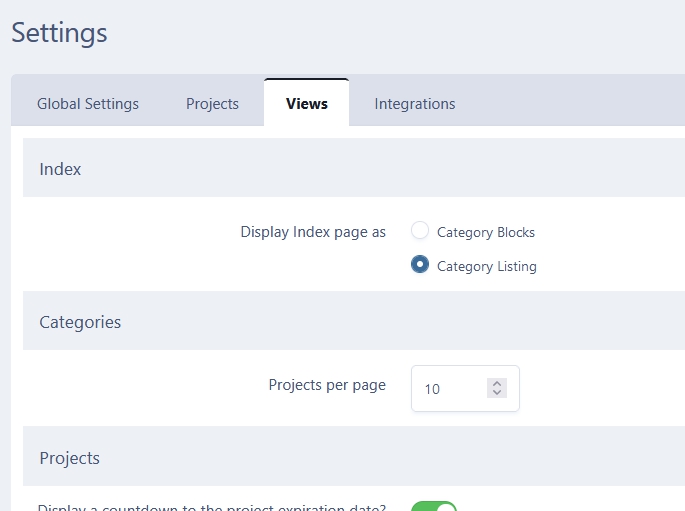This screenshot has width=685, height=511.
Task: Click the 'Display Index page as' label
Action: (313, 232)
